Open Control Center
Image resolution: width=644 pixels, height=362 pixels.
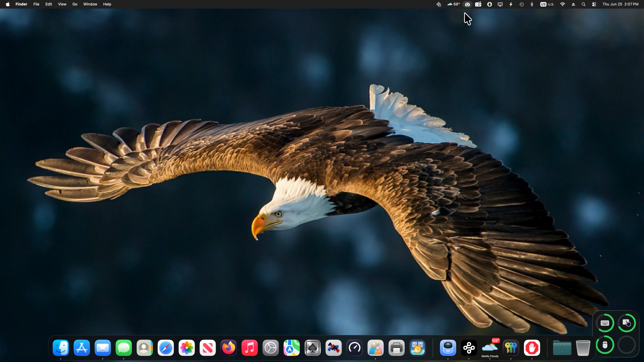594,4
